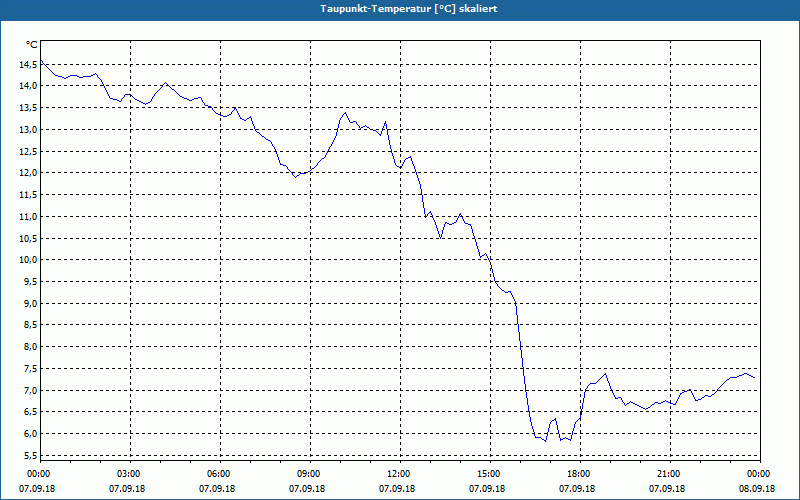Click the '7,0' y-axis label
The width and height of the screenshot is (800, 500).
(x=31, y=391)
